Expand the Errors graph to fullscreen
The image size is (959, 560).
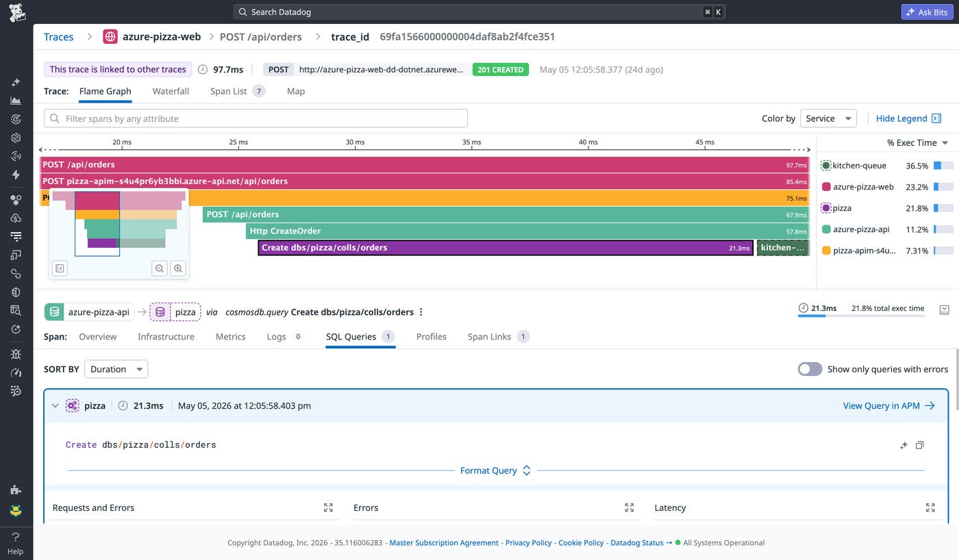pos(630,508)
